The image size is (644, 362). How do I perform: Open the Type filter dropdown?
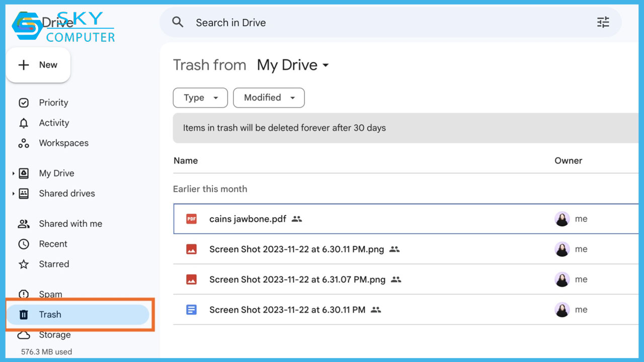[x=200, y=98]
